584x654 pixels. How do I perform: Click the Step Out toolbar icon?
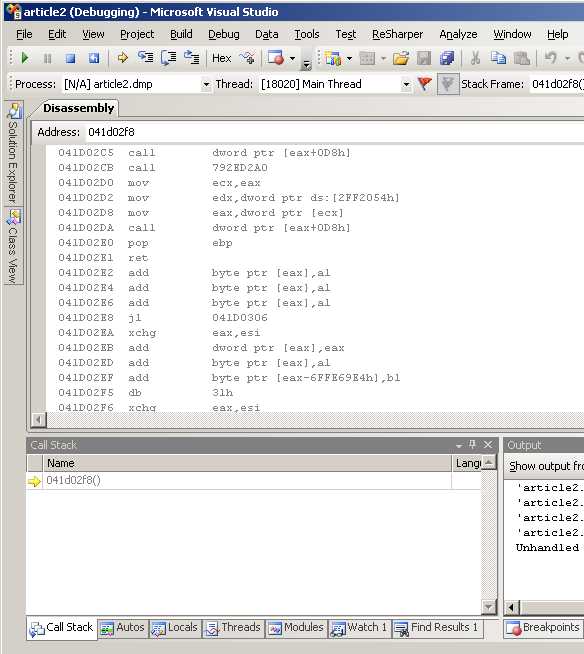click(x=191, y=58)
